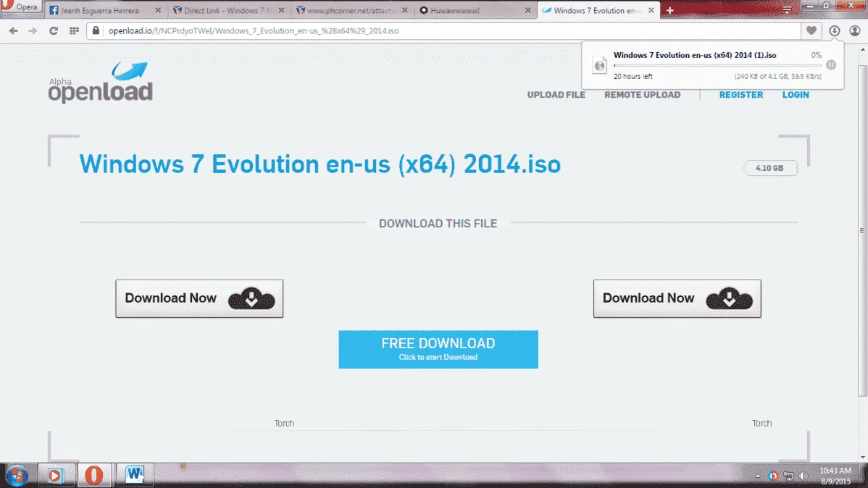Open the Speed Dial grid icon

(74, 31)
